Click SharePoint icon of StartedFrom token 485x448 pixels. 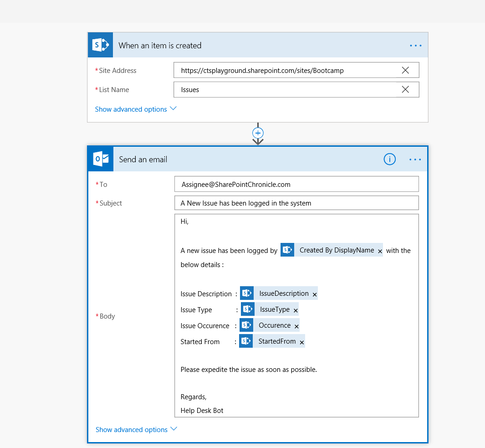coord(246,341)
